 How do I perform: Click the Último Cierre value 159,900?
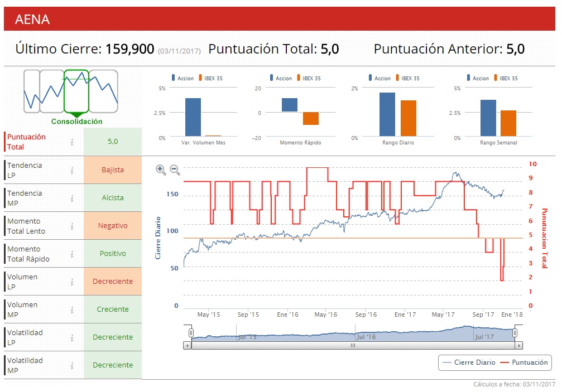pyautogui.click(x=129, y=49)
